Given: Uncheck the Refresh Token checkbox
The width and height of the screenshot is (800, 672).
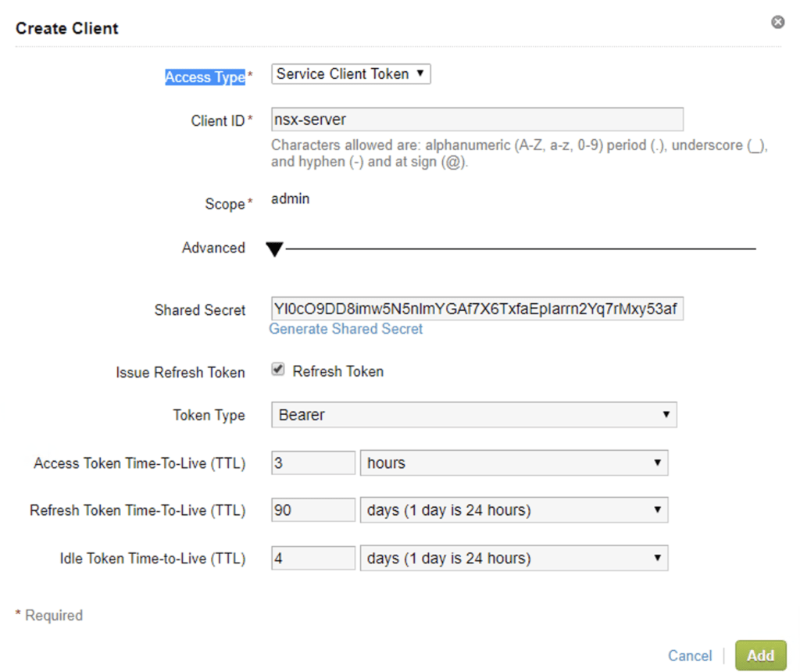Looking at the screenshot, I should pos(278,370).
